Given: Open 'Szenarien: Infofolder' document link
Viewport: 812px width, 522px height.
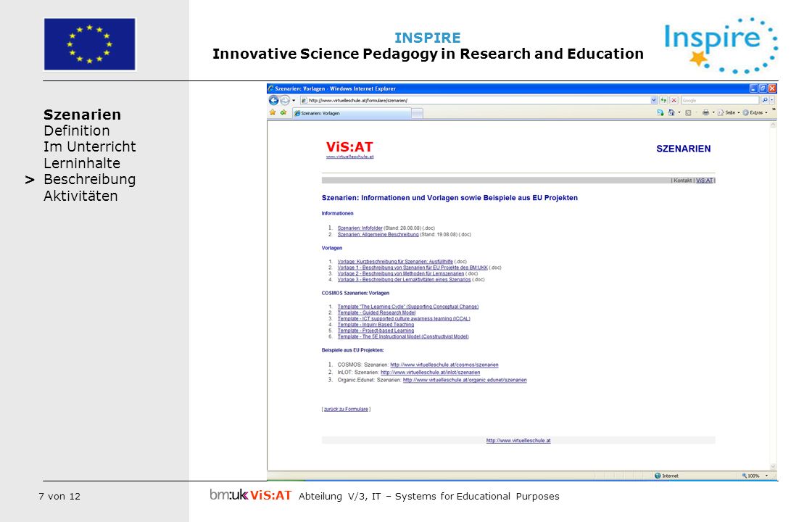Looking at the screenshot, I should (x=360, y=228).
